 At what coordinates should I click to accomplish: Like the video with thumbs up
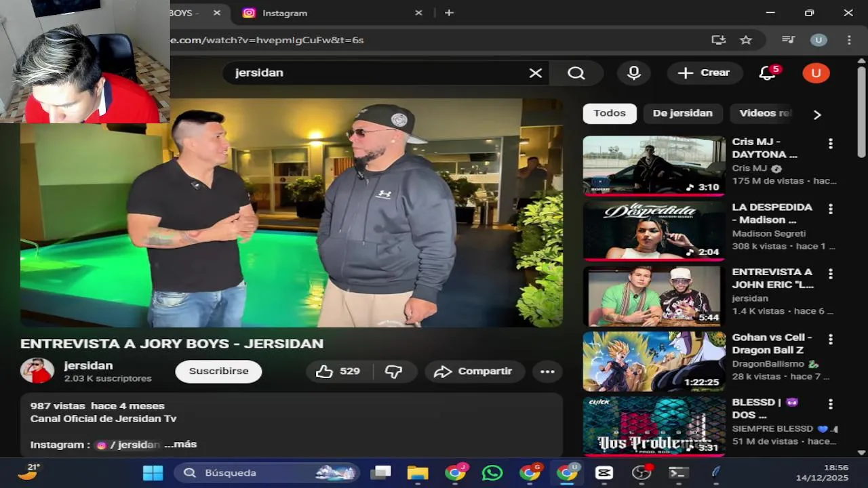[338, 371]
